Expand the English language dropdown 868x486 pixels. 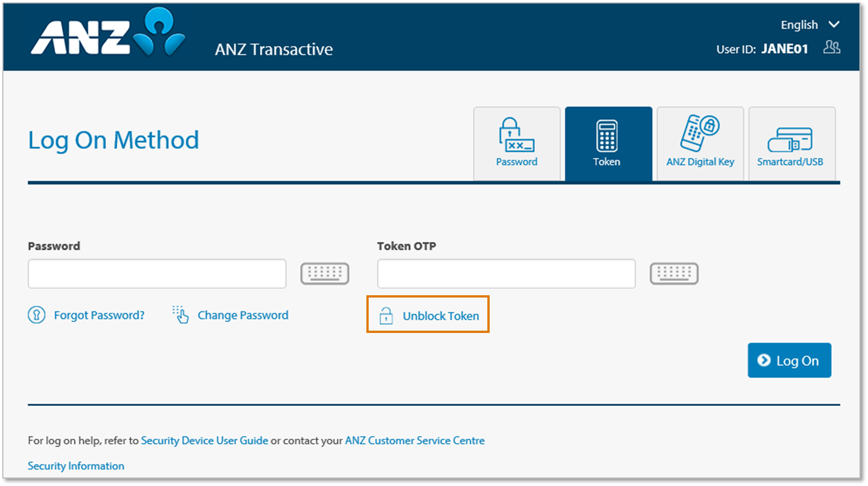810,25
